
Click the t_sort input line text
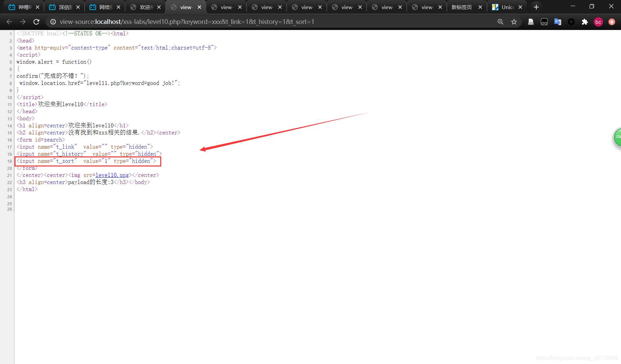coord(86,161)
